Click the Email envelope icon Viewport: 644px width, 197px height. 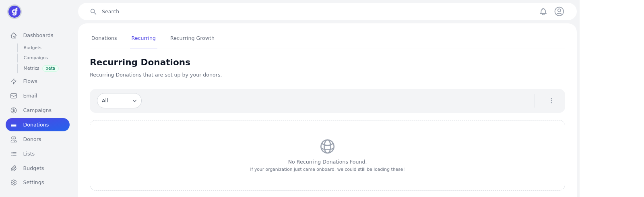(x=14, y=96)
